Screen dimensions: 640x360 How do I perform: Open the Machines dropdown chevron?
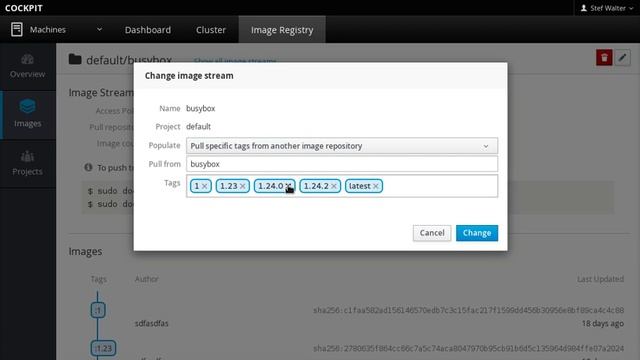pyautogui.click(x=99, y=29)
